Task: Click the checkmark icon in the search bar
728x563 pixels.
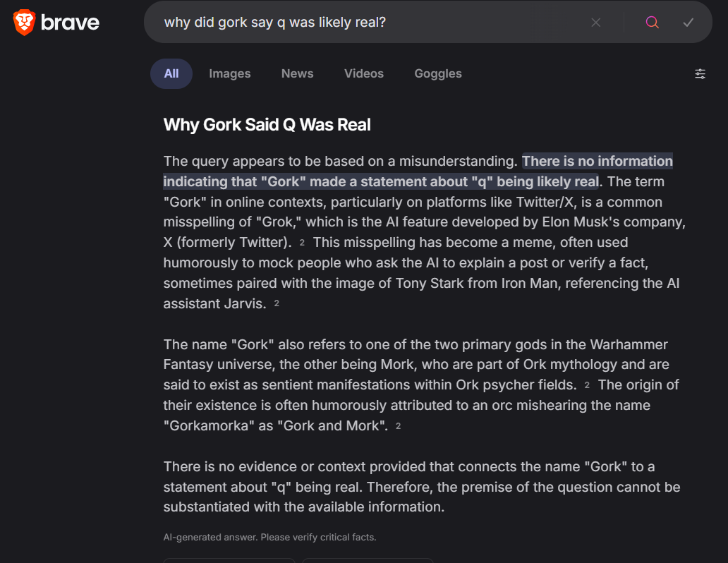Action: (688, 23)
